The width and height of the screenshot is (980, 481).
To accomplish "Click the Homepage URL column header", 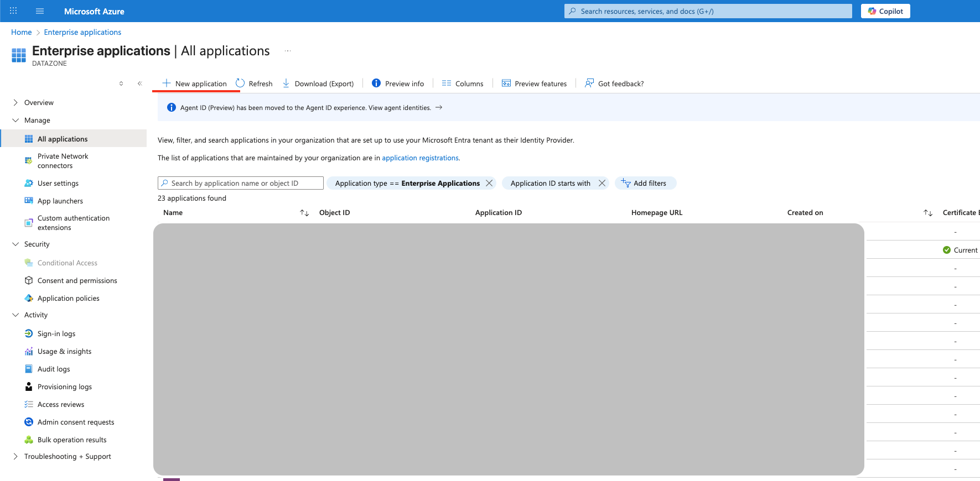I will (657, 212).
